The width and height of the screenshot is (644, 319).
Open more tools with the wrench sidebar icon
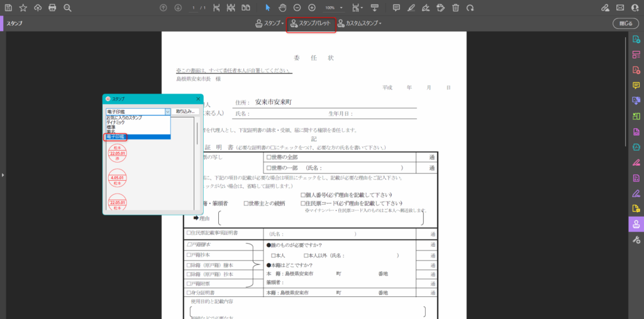coord(636,240)
